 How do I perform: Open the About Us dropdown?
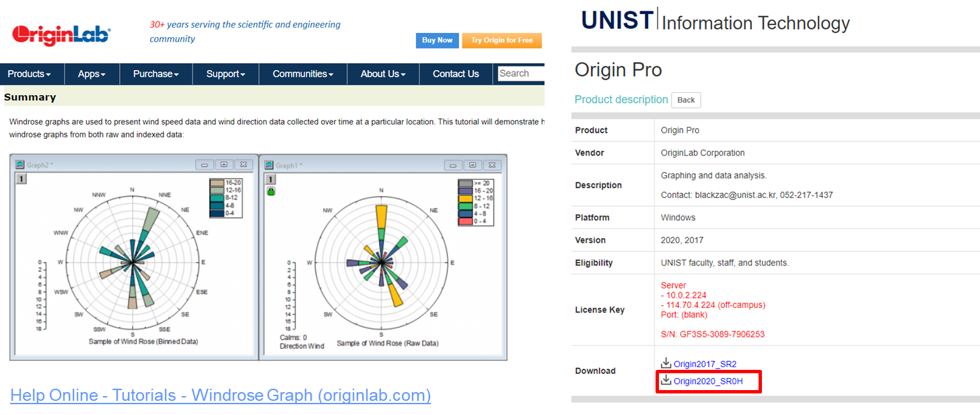(x=383, y=74)
